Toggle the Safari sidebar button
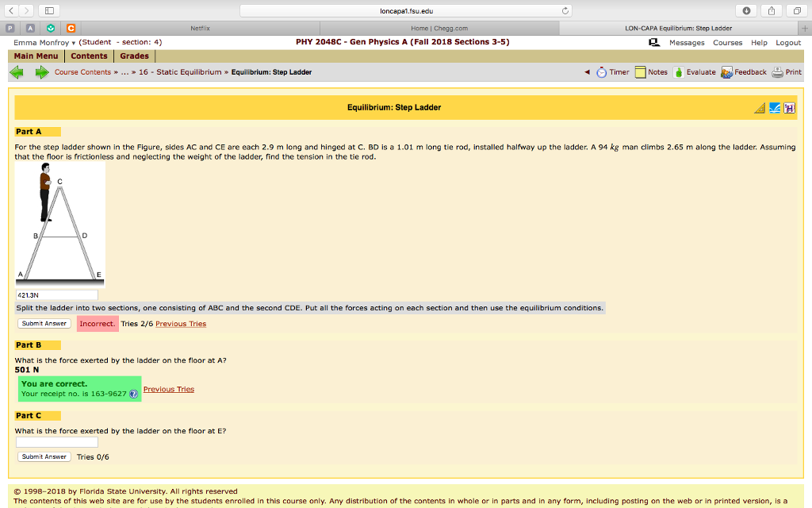 point(49,10)
